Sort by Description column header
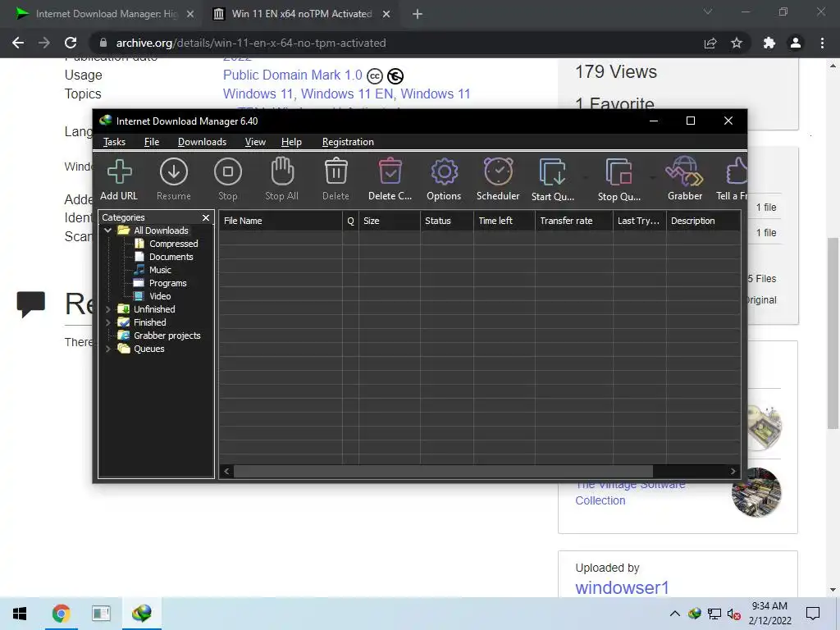Image resolution: width=840 pixels, height=630 pixels. click(703, 221)
